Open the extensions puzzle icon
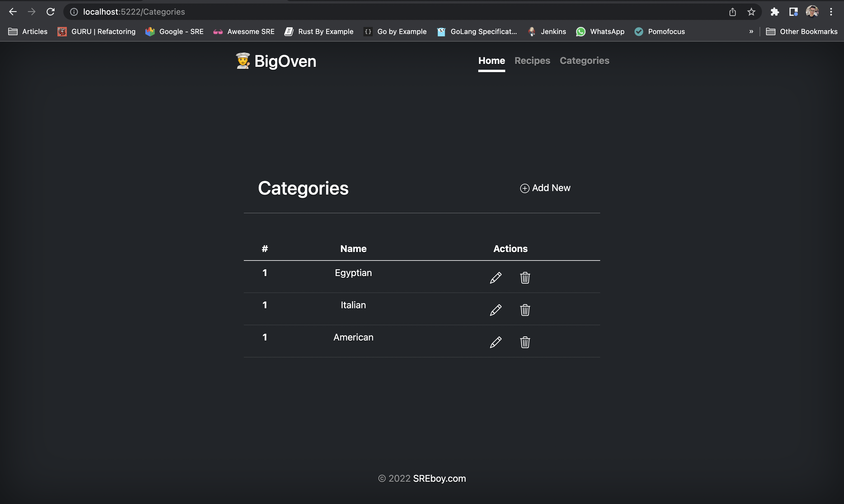The image size is (844, 504). [775, 11]
